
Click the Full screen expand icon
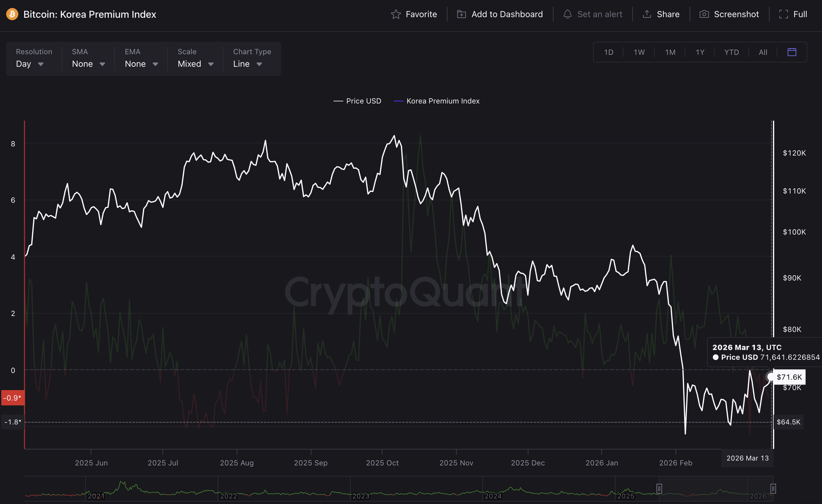(783, 14)
